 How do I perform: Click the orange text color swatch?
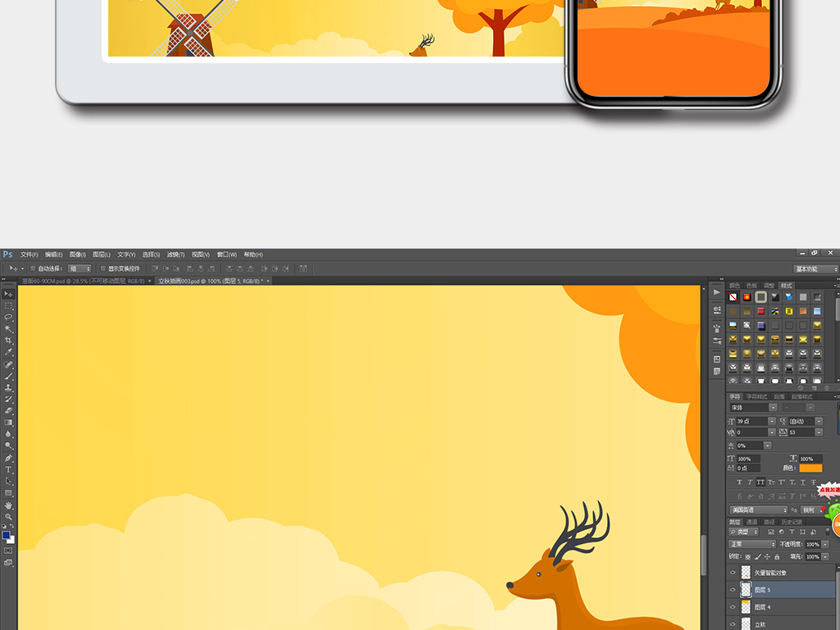point(810,468)
